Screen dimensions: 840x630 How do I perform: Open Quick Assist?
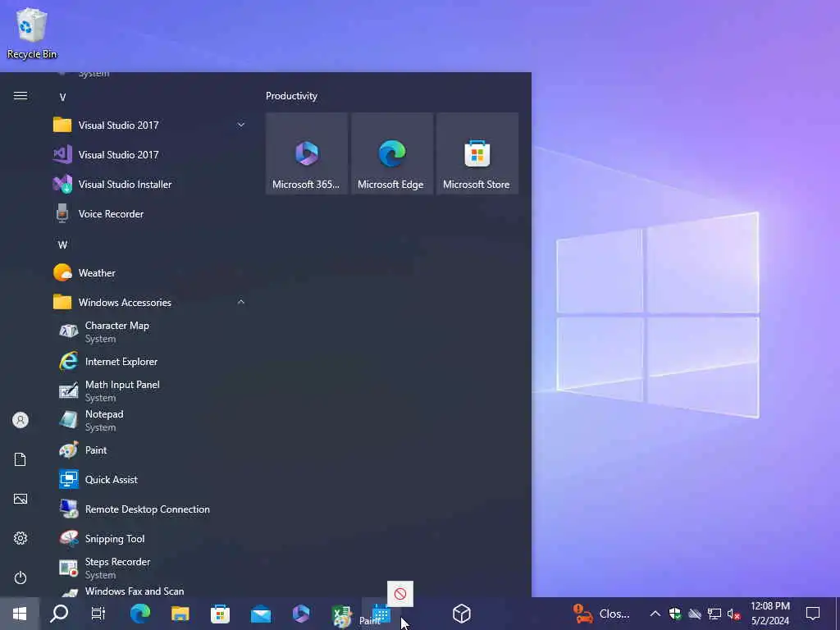(x=149, y=479)
